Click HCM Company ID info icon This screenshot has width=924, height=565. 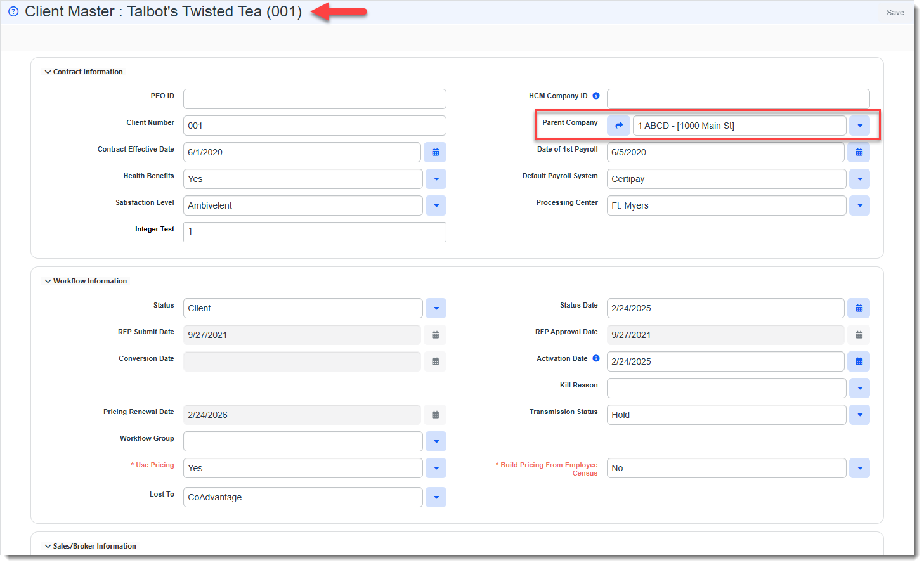coord(596,96)
